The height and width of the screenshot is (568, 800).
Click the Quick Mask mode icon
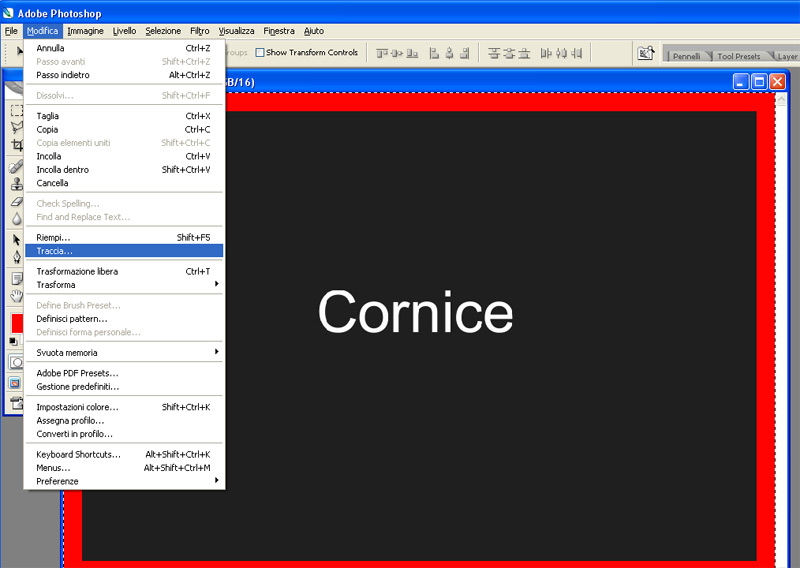pyautogui.click(x=16, y=362)
